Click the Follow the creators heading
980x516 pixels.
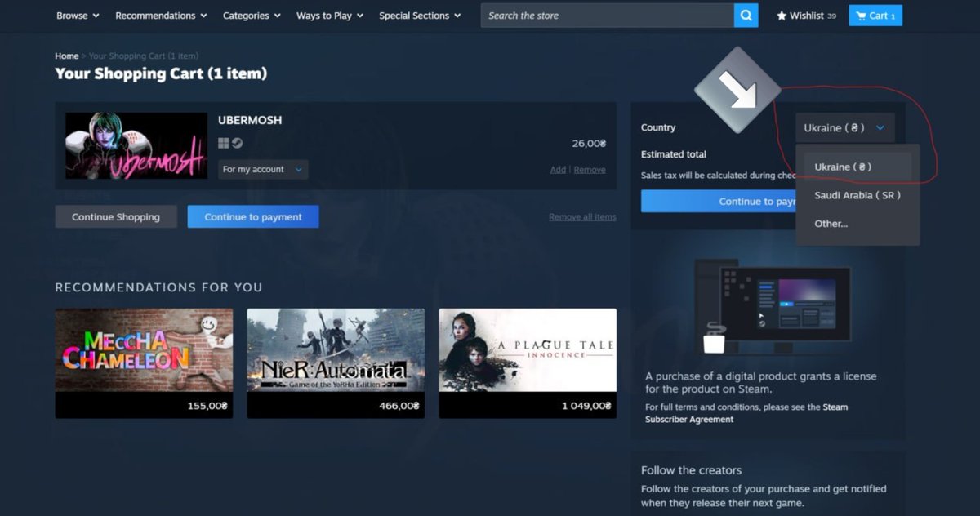pyautogui.click(x=692, y=470)
